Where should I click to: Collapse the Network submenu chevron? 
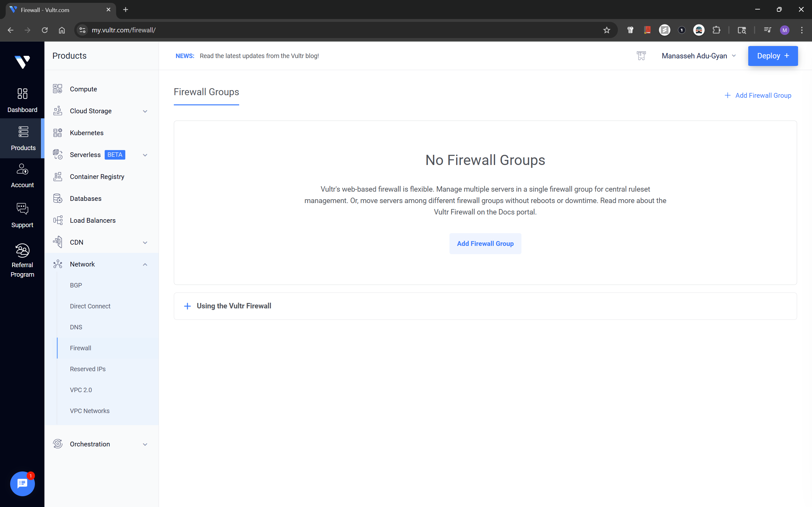(x=145, y=265)
